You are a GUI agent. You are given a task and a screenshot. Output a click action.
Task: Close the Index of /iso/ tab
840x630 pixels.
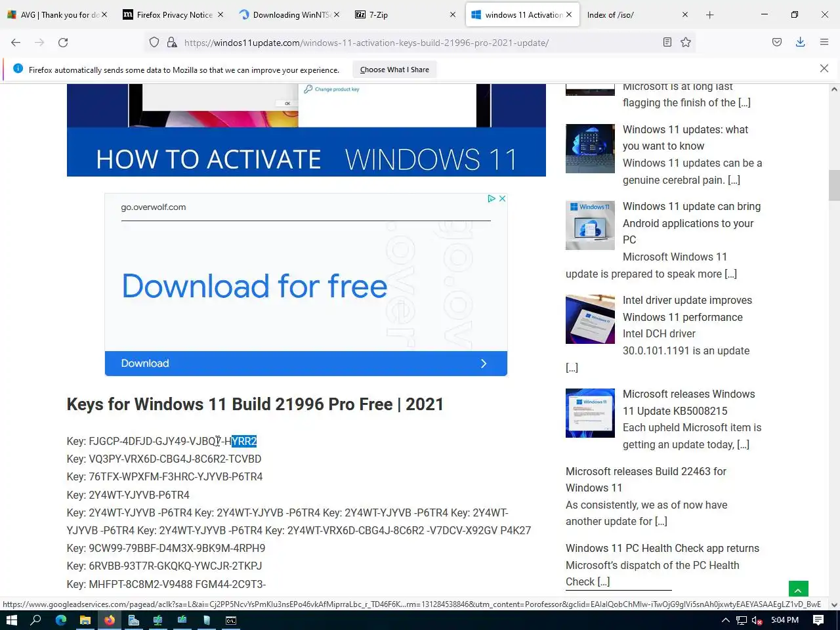pos(685,14)
